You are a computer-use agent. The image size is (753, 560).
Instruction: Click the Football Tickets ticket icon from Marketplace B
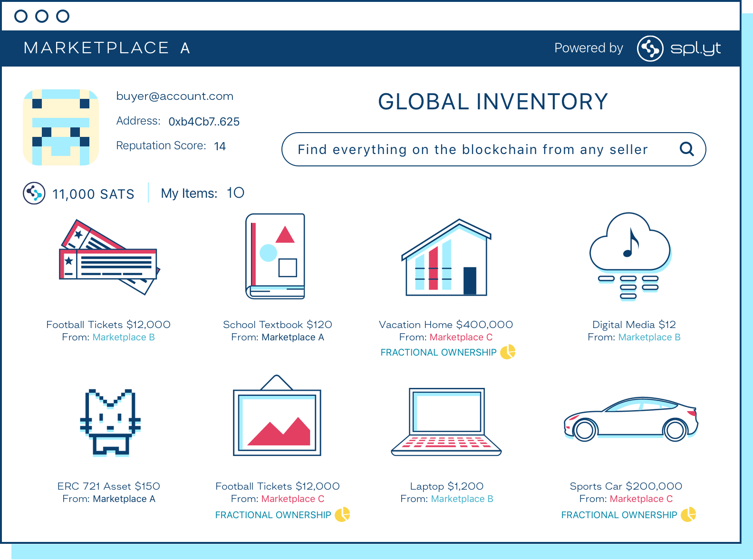coord(109,257)
